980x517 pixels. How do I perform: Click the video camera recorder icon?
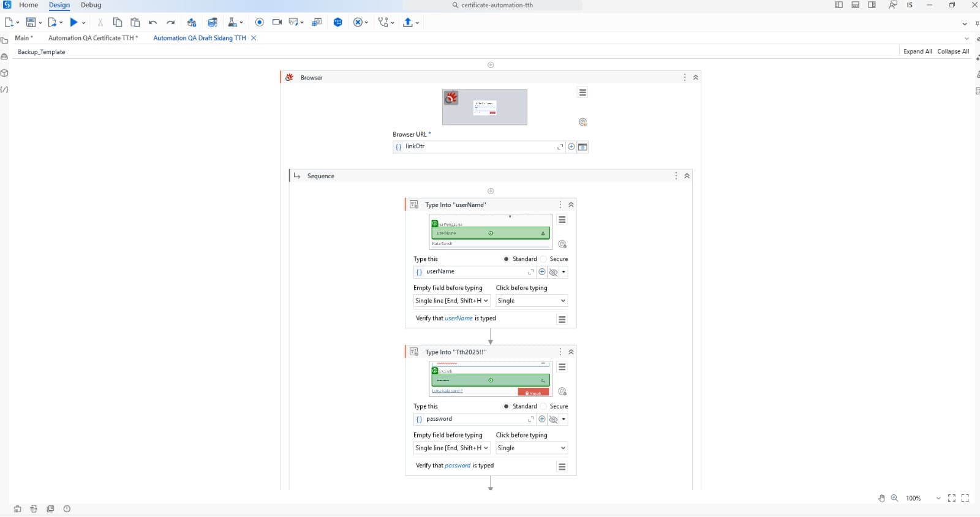pyautogui.click(x=277, y=22)
